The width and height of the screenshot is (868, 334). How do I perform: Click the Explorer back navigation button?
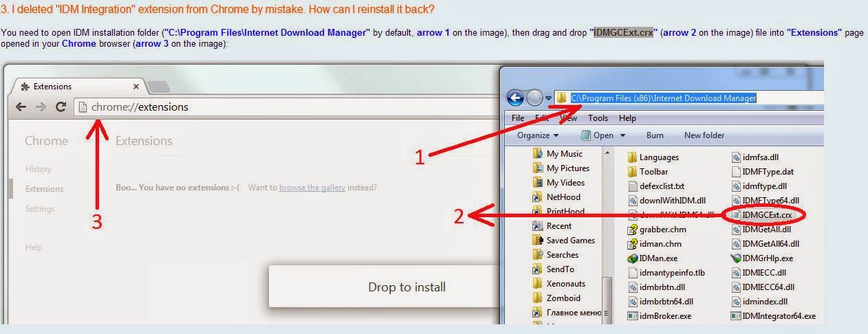click(x=515, y=98)
